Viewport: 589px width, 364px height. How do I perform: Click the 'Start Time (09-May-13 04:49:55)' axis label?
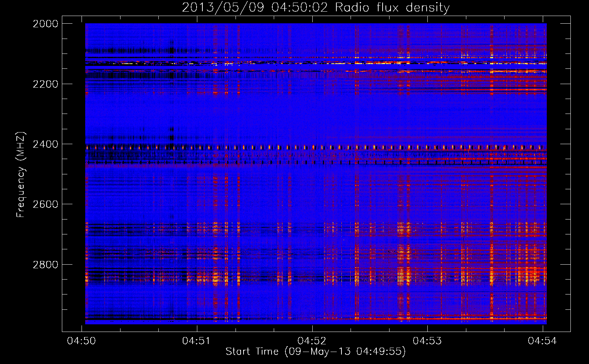(315, 352)
